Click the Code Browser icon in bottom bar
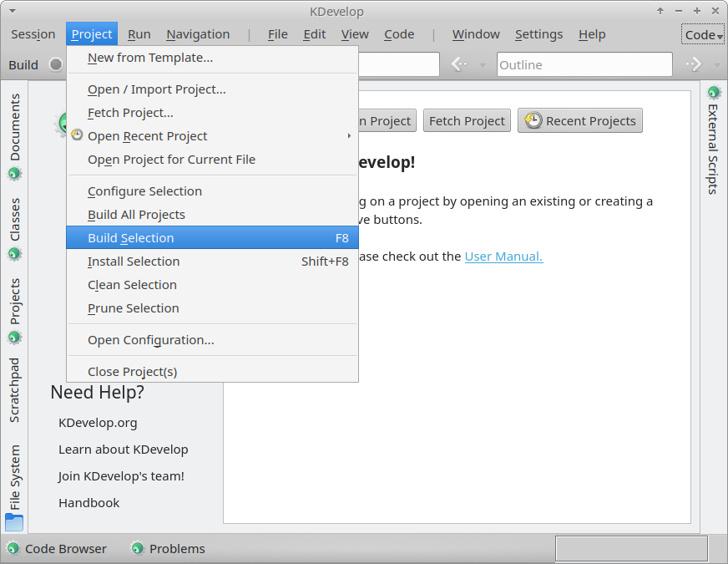Viewport: 728px width, 564px height. (x=13, y=549)
